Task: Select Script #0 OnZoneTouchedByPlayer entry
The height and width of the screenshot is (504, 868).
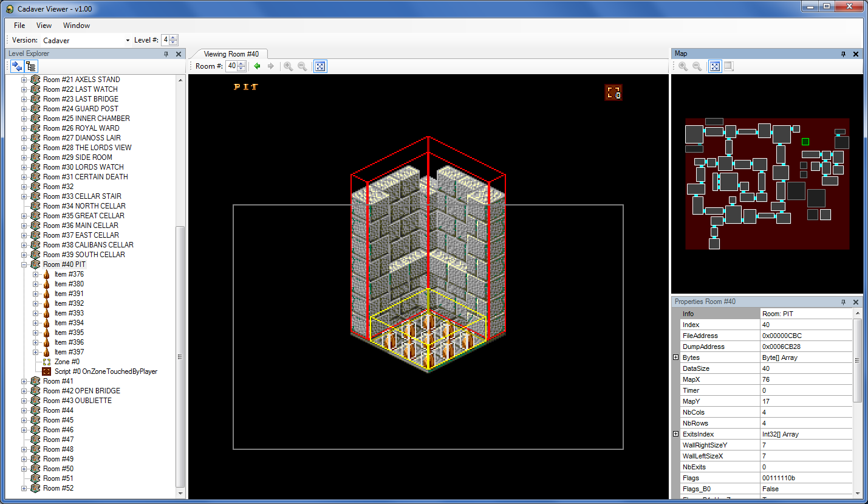Action: (x=106, y=371)
